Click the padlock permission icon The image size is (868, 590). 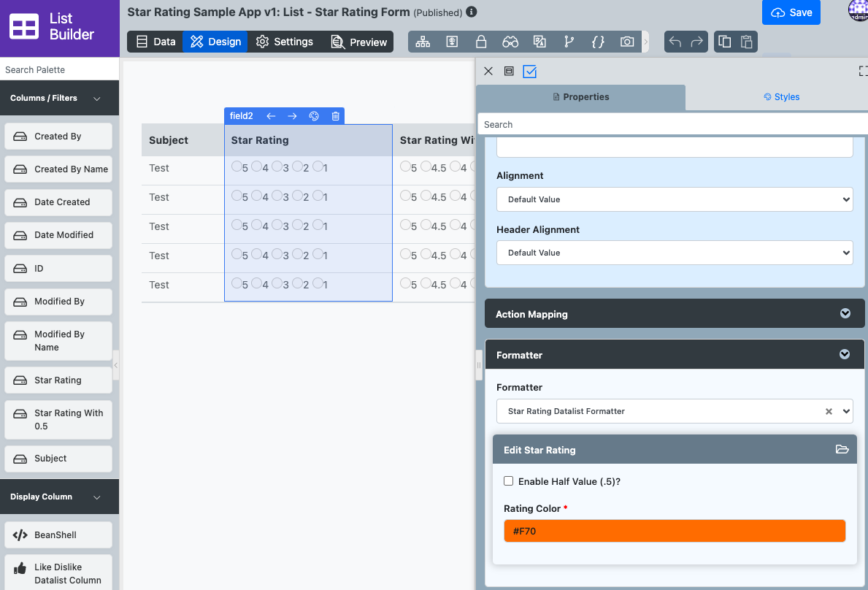[481, 42]
